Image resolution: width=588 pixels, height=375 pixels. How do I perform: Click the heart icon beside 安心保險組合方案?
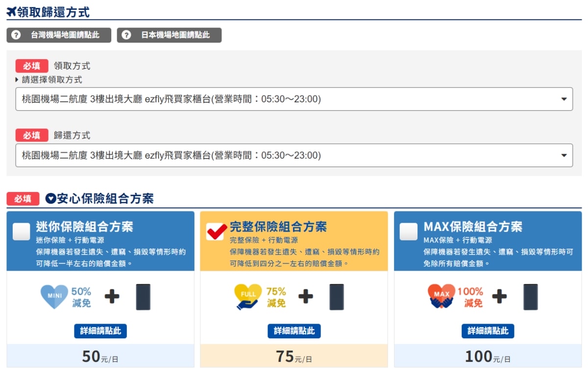(x=50, y=198)
